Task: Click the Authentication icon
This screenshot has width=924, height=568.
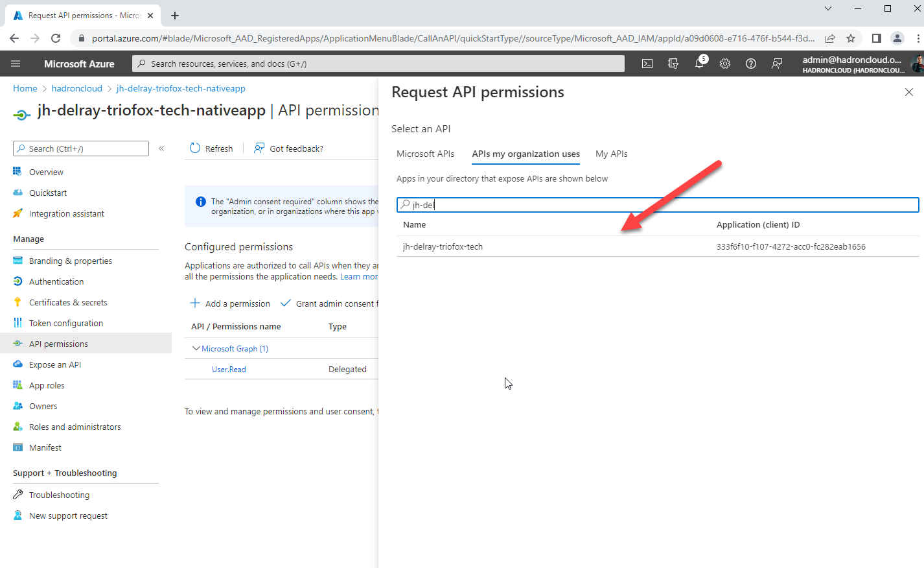Action: [17, 281]
